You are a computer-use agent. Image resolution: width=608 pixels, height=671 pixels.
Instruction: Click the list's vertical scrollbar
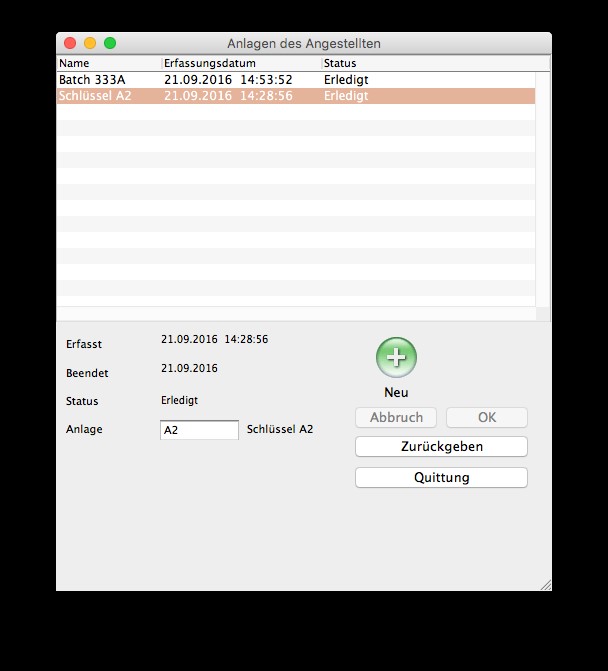click(542, 190)
